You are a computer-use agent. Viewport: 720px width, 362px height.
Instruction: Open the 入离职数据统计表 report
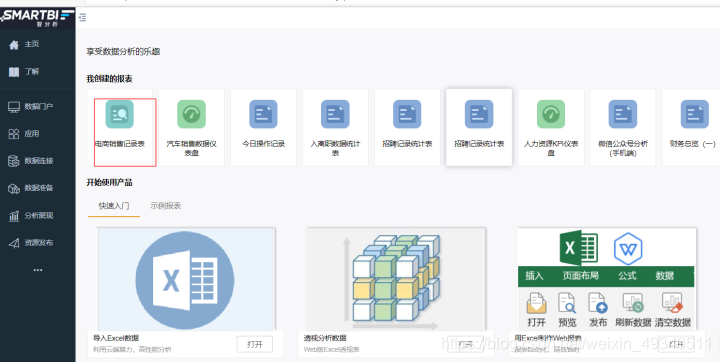335,127
